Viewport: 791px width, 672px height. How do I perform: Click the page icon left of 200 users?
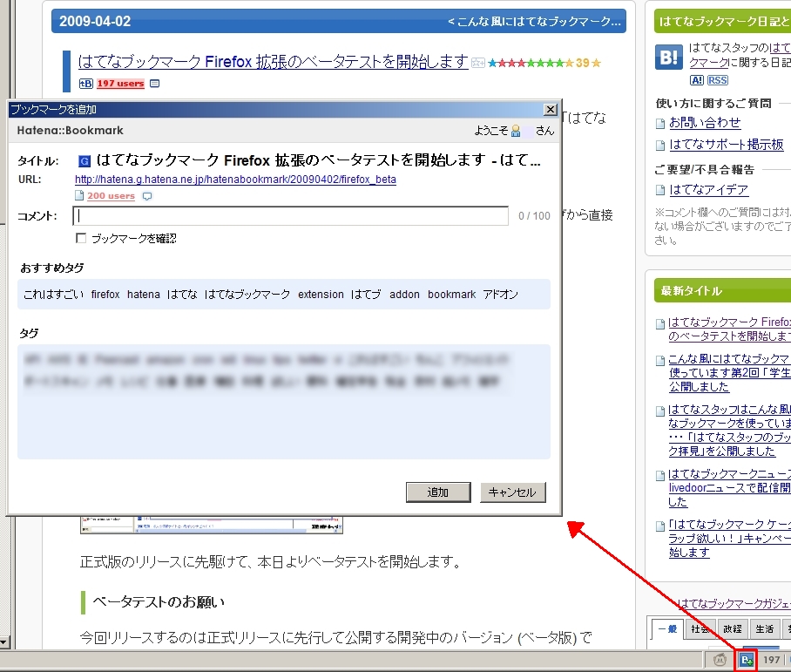tap(79, 195)
